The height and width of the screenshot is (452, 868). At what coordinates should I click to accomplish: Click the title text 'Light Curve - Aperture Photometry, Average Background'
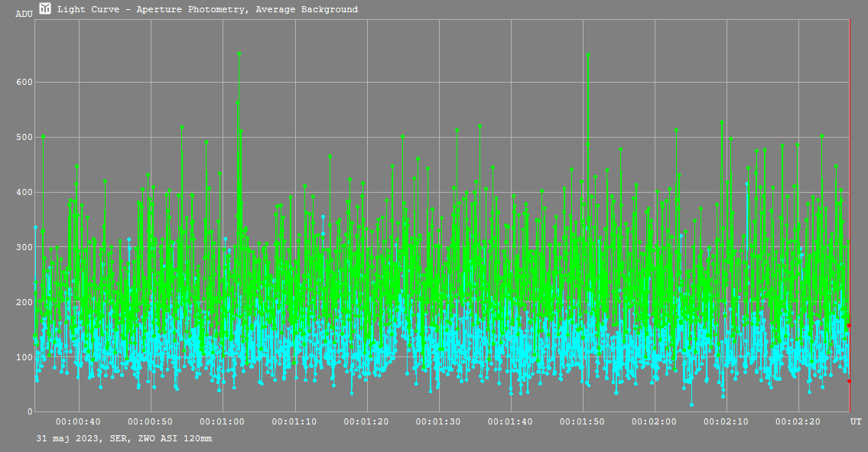point(207,9)
